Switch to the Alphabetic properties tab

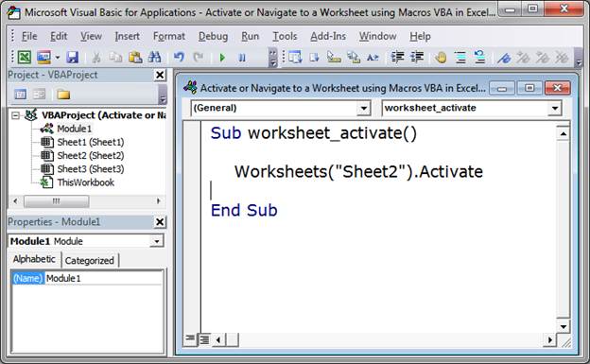coord(34,259)
